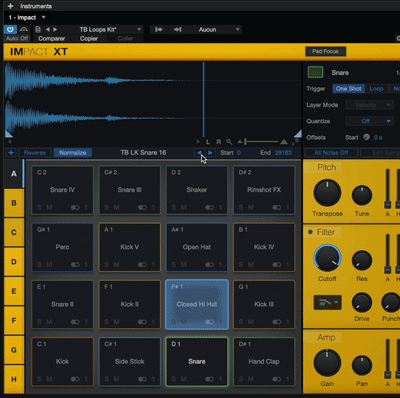This screenshot has height=398, width=400.
Task: Toggle the L channel waveform view
Action: 208,142
